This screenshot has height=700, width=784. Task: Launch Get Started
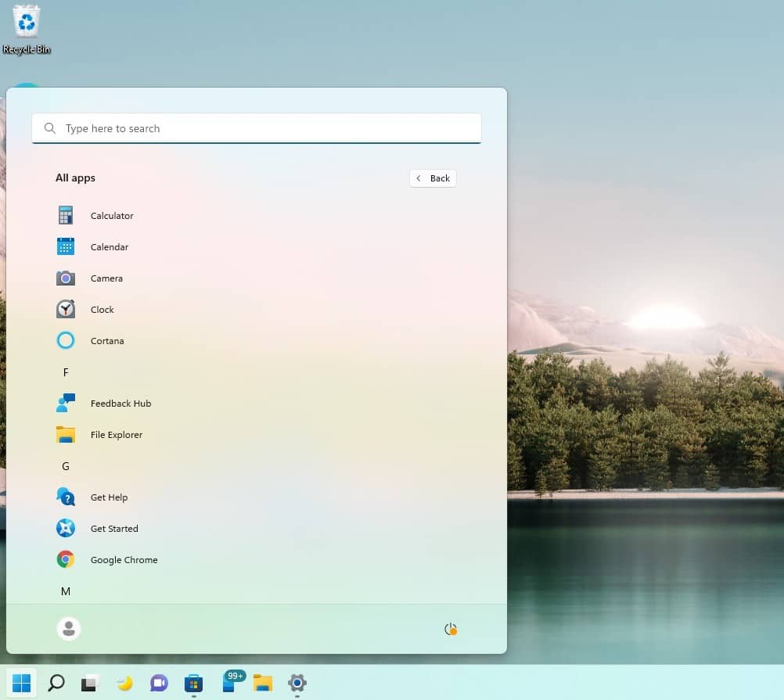114,528
